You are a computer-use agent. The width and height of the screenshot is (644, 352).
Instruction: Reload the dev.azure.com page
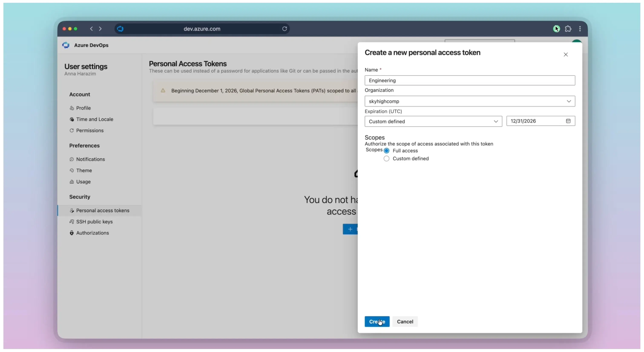(285, 29)
